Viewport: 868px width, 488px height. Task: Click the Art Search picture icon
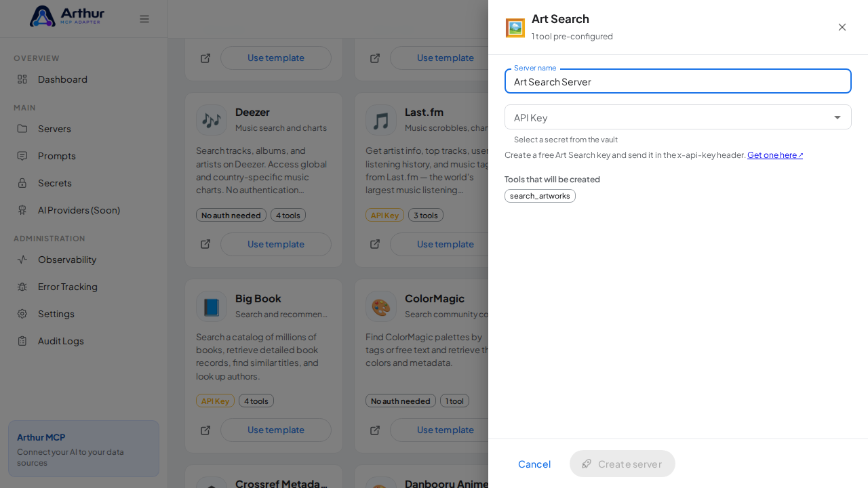click(x=515, y=28)
